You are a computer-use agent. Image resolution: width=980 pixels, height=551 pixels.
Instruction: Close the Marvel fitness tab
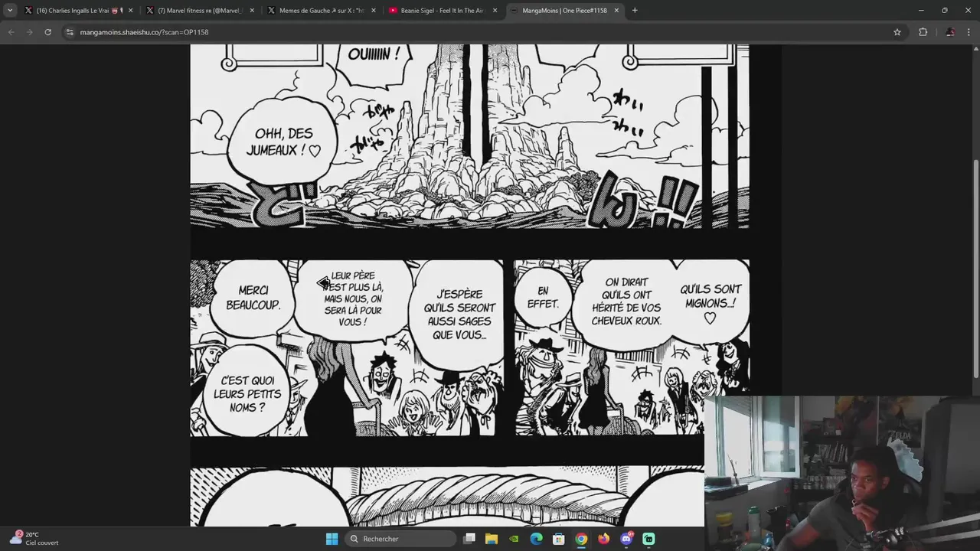(252, 11)
